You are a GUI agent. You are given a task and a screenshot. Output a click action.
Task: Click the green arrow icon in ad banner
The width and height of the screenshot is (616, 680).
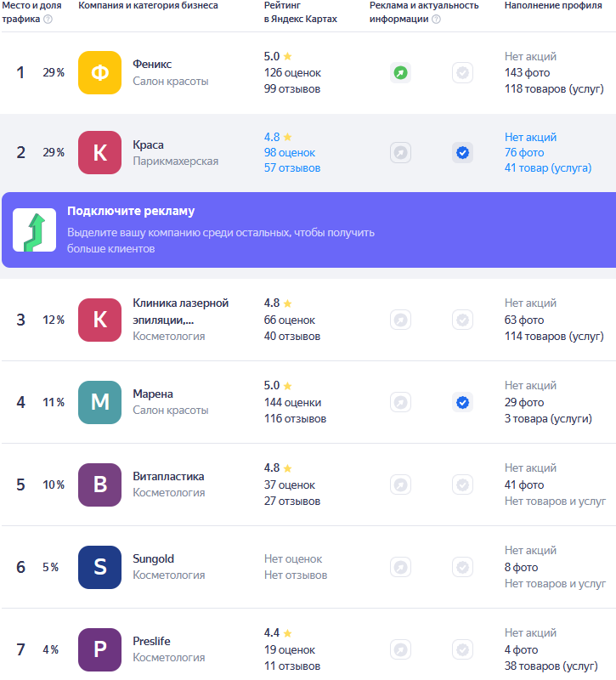coord(35,230)
